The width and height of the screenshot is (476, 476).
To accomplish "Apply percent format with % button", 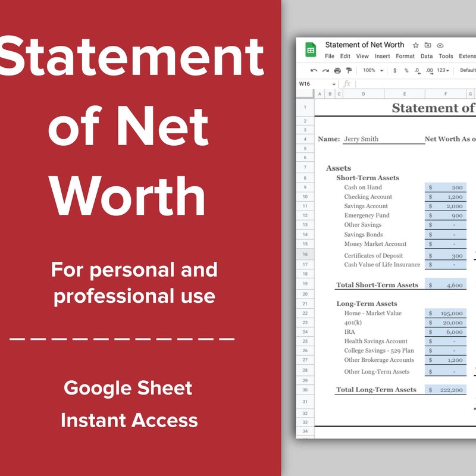I will (x=406, y=70).
